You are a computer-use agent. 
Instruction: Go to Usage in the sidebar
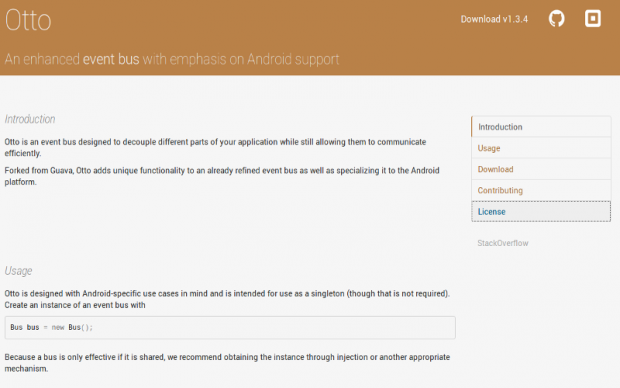[x=541, y=148]
